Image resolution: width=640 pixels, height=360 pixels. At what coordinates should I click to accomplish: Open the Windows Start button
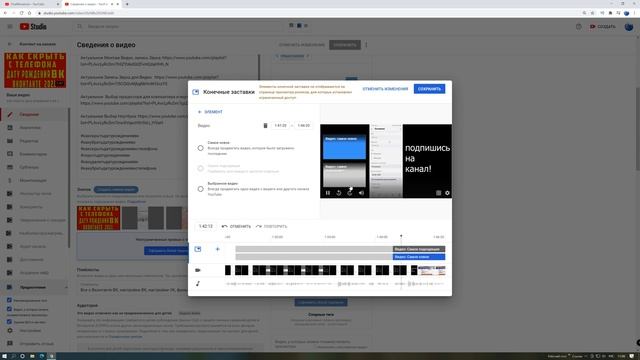pos(4,356)
